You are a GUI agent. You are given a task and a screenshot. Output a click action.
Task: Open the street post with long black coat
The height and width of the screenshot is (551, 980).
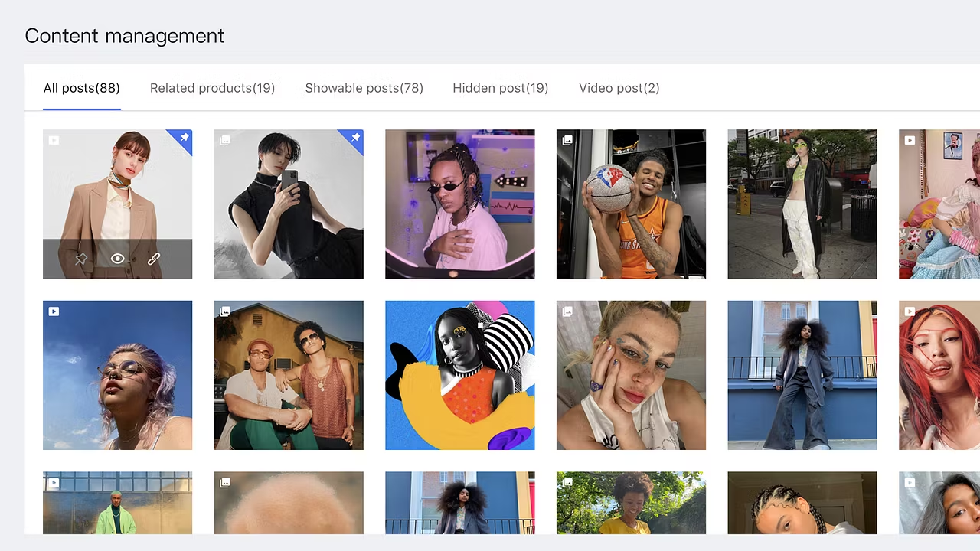[802, 204]
